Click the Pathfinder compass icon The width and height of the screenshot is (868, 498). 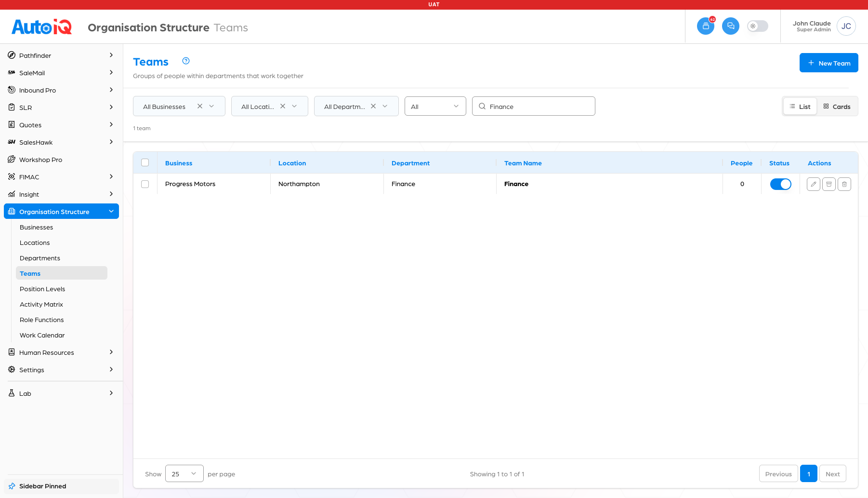tap(12, 55)
